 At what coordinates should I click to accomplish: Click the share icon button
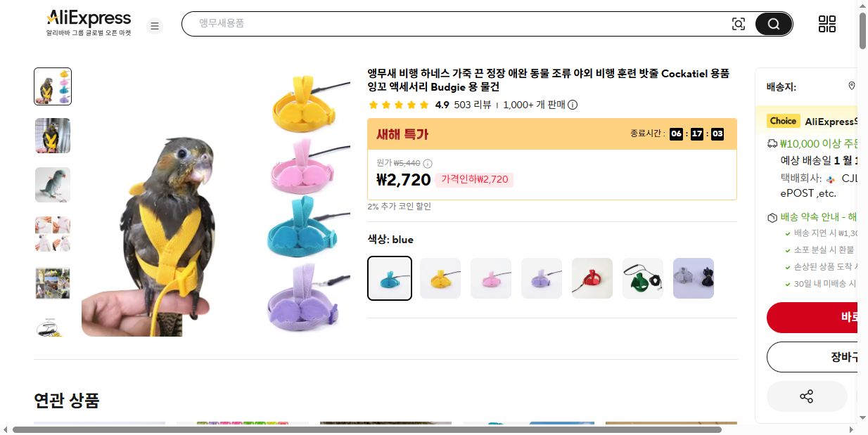click(x=807, y=396)
